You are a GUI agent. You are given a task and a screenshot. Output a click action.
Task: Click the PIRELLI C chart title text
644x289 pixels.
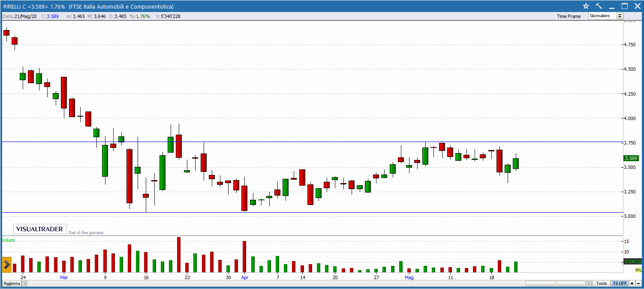89,6
